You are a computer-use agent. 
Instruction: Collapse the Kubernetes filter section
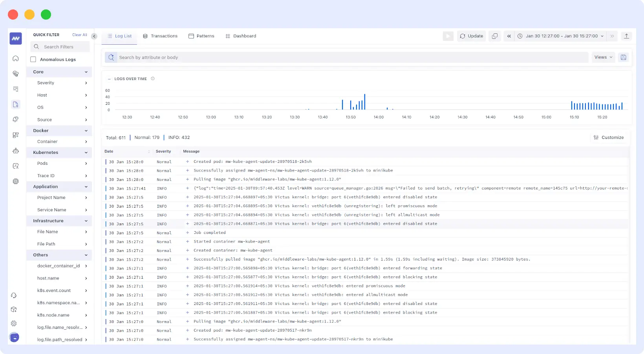point(86,152)
